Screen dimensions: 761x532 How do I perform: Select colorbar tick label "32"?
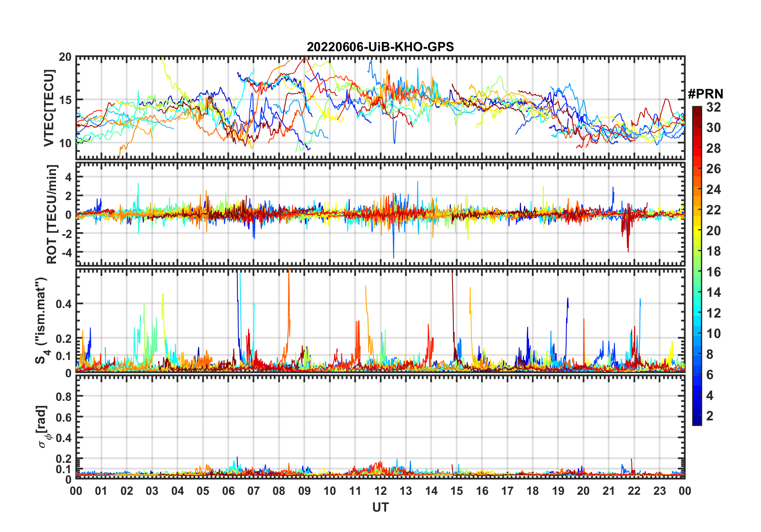(713, 107)
